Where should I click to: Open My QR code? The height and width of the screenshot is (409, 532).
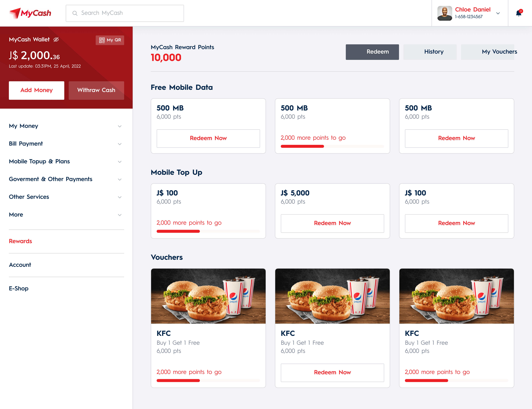110,40
